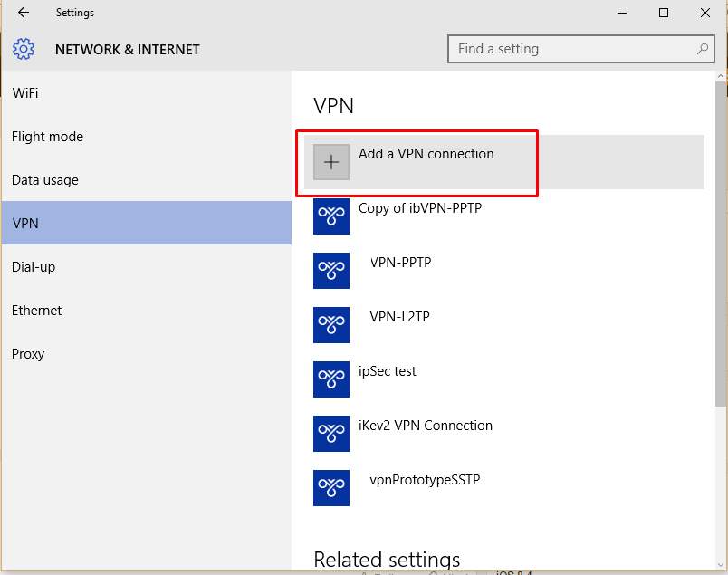This screenshot has width=728, height=575.
Task: Click the scrollbar down arrow
Action: (721, 565)
